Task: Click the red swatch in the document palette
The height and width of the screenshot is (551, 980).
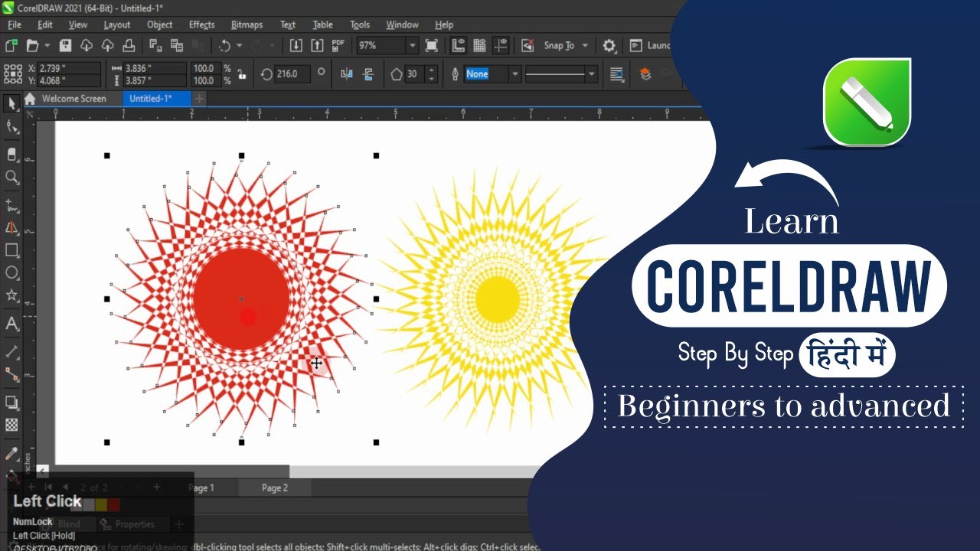Action: pos(113,505)
